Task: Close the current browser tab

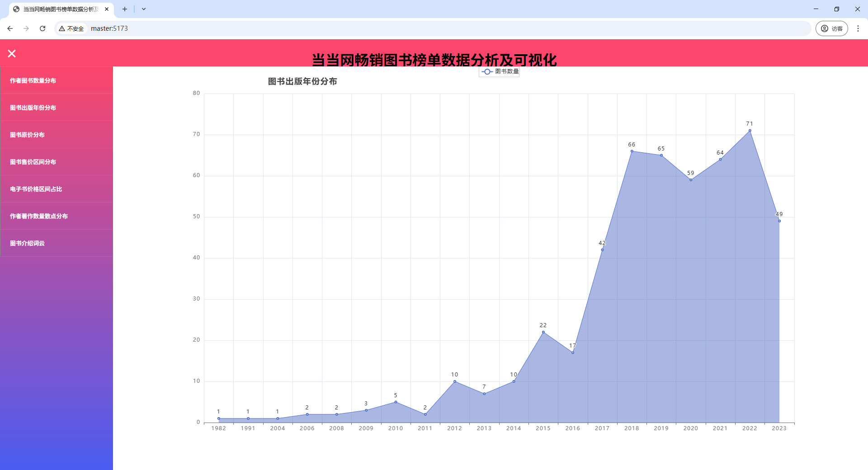Action: (x=107, y=9)
